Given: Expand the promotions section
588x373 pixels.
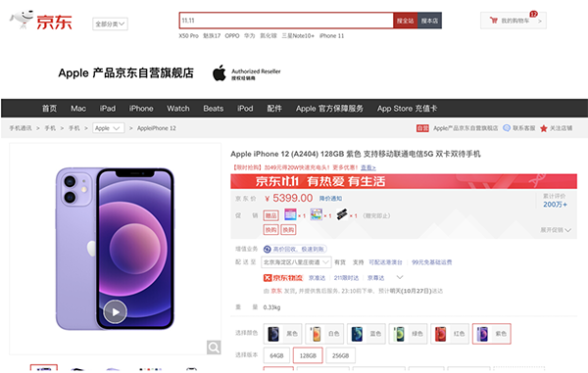Looking at the screenshot, I should pyautogui.click(x=556, y=230).
